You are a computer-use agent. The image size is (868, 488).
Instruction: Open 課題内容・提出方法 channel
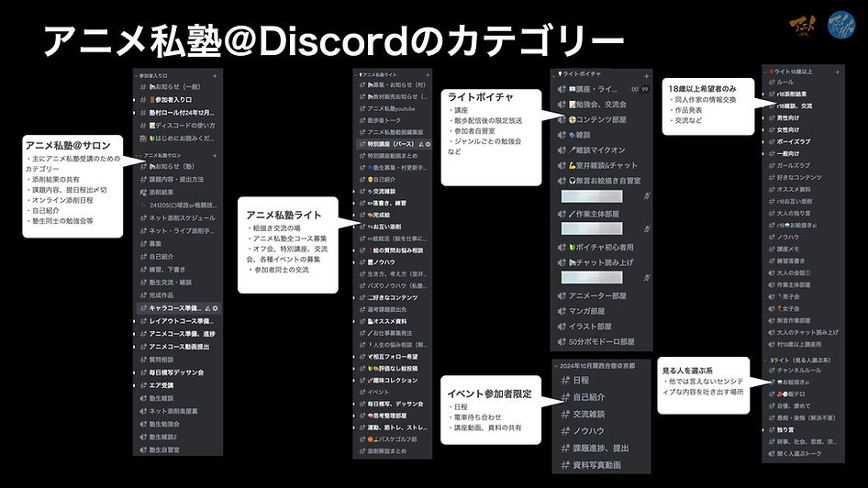coord(178,179)
